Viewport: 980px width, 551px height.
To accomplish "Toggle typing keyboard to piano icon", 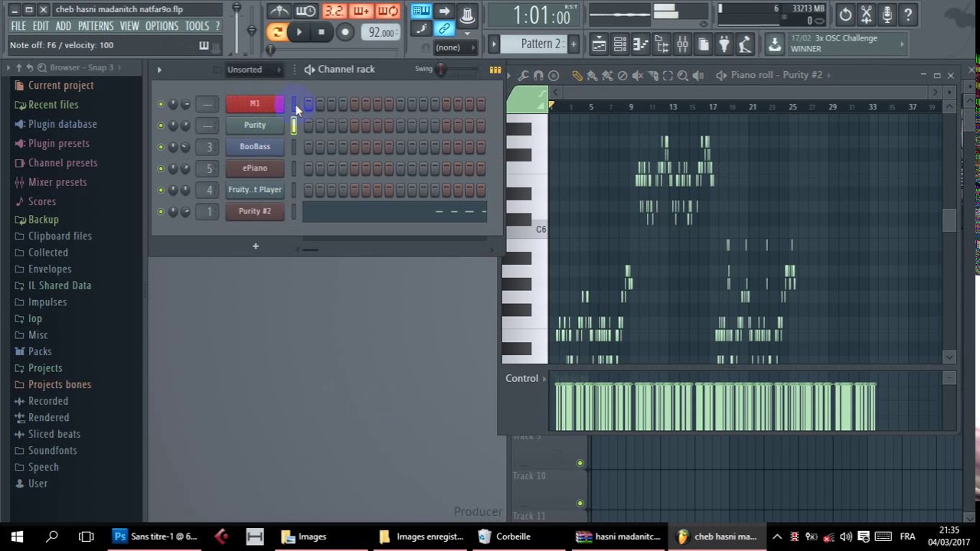I will pyautogui.click(x=421, y=11).
